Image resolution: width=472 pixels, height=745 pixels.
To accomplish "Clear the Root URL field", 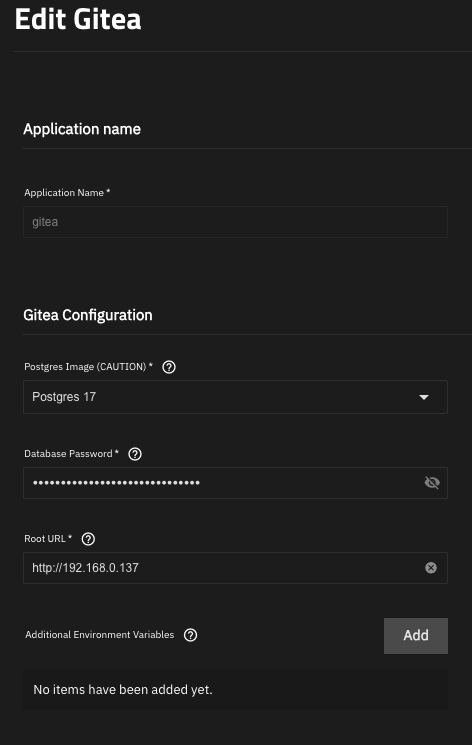I will (431, 568).
